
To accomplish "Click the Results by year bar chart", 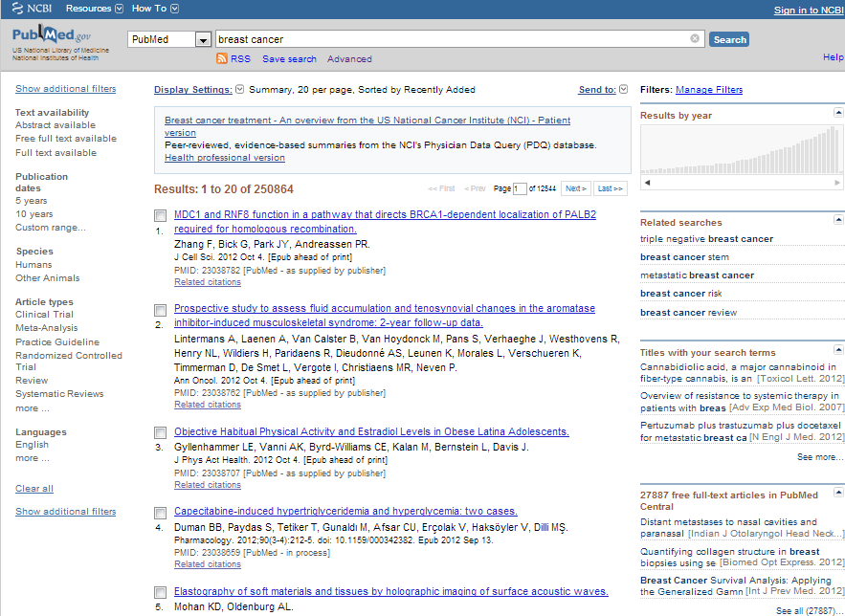I will click(741, 149).
